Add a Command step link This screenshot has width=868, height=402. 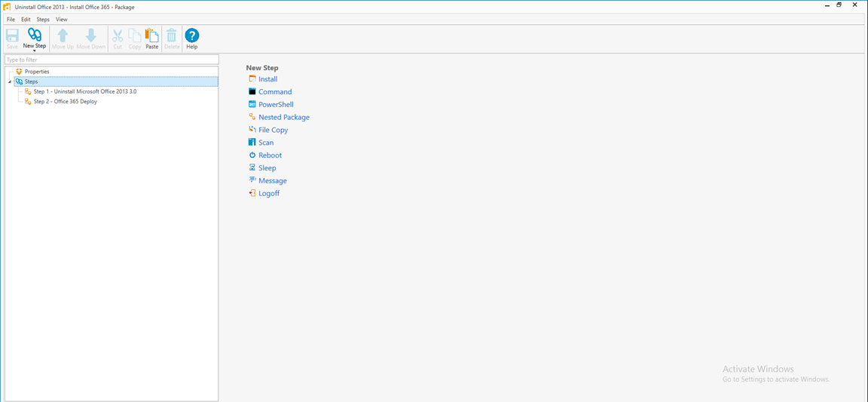point(275,92)
